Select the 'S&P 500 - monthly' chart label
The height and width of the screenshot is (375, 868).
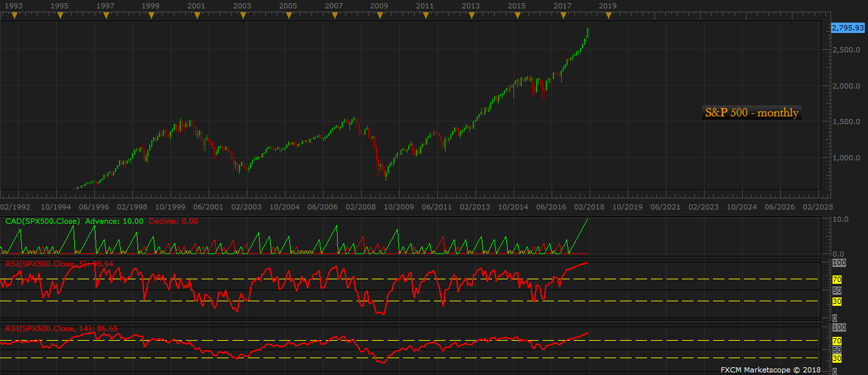pyautogui.click(x=752, y=113)
